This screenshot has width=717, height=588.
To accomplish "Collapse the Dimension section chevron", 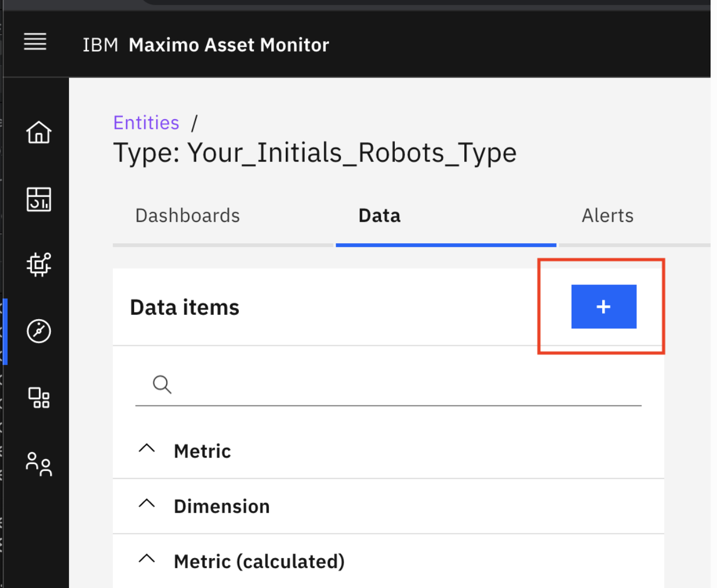I will coord(147,504).
